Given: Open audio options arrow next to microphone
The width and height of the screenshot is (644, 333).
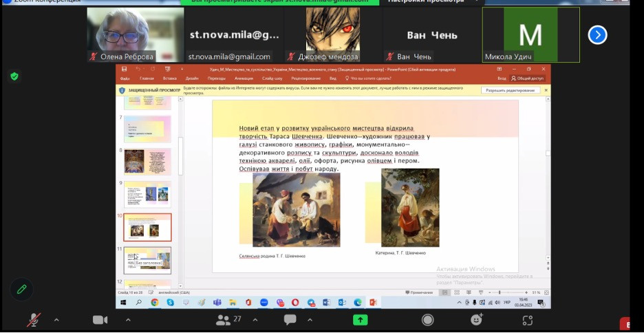Looking at the screenshot, I should click(x=56, y=320).
